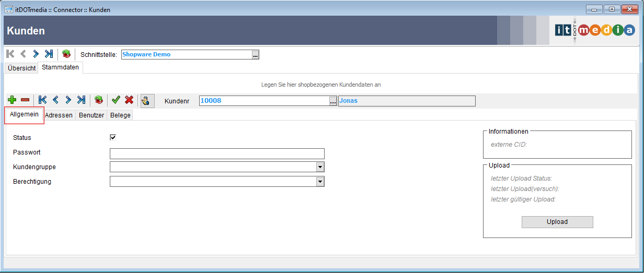
Task: Cancel changes with the red X icon
Action: click(x=129, y=100)
